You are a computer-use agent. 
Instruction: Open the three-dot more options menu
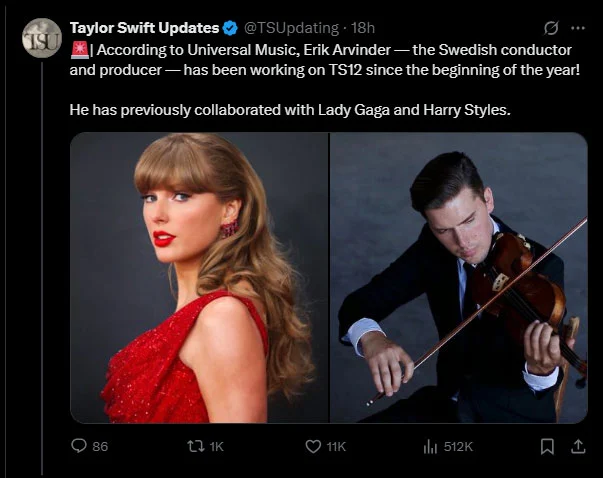pyautogui.click(x=577, y=27)
